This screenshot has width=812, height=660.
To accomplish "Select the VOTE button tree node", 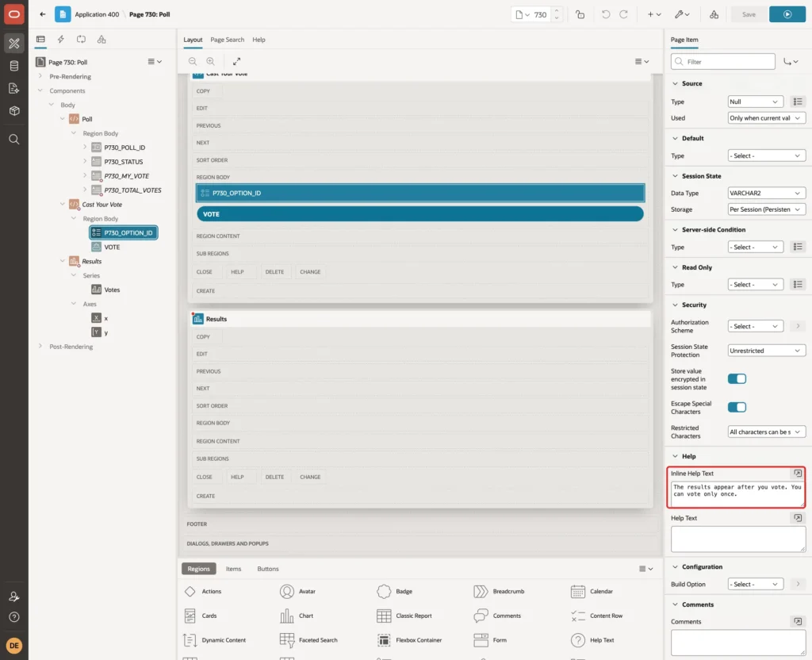I will 111,247.
